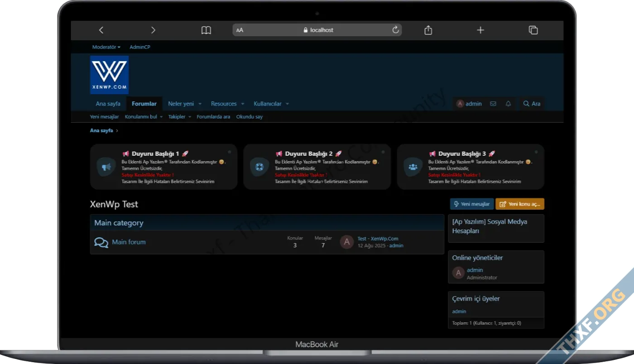Expand the Resources dropdown arrow
Screen dimensions: 634x364
coord(243,104)
